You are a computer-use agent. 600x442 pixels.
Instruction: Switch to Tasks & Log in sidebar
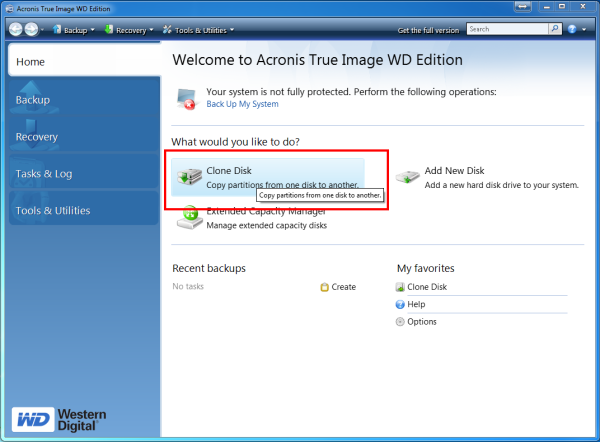click(x=80, y=174)
